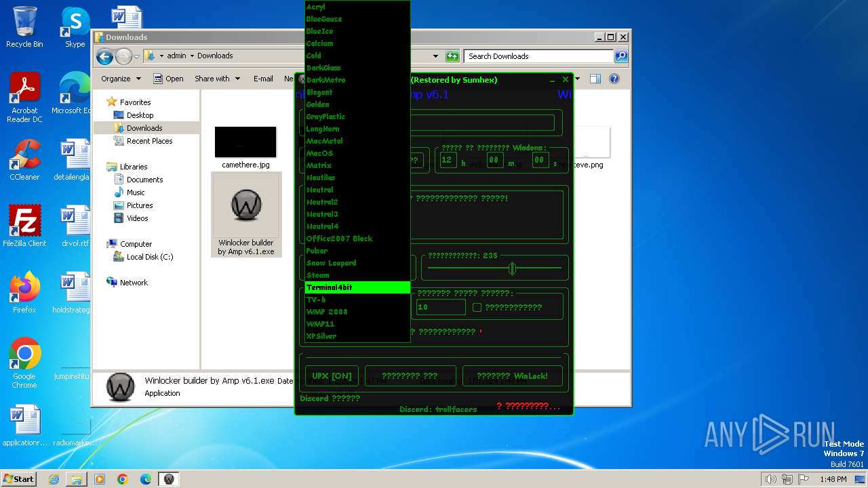Screen dimensions: 868x488
Task: Expand the Share with dropdown
Action: pyautogui.click(x=217, y=79)
